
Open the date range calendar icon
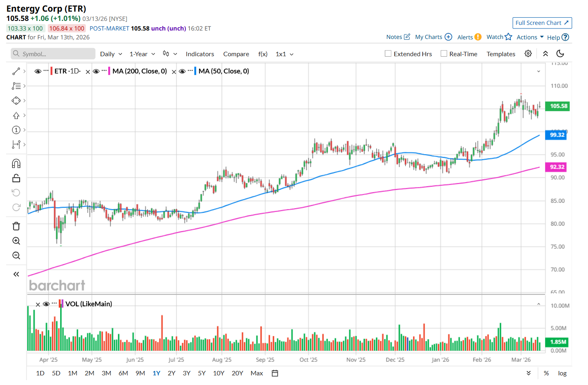(x=275, y=373)
